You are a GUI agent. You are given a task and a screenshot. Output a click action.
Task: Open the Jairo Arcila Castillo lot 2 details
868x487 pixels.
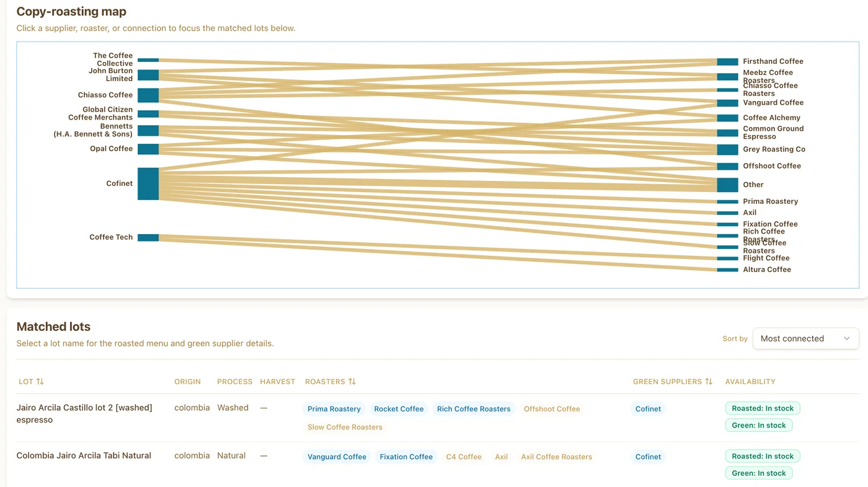[x=84, y=414]
